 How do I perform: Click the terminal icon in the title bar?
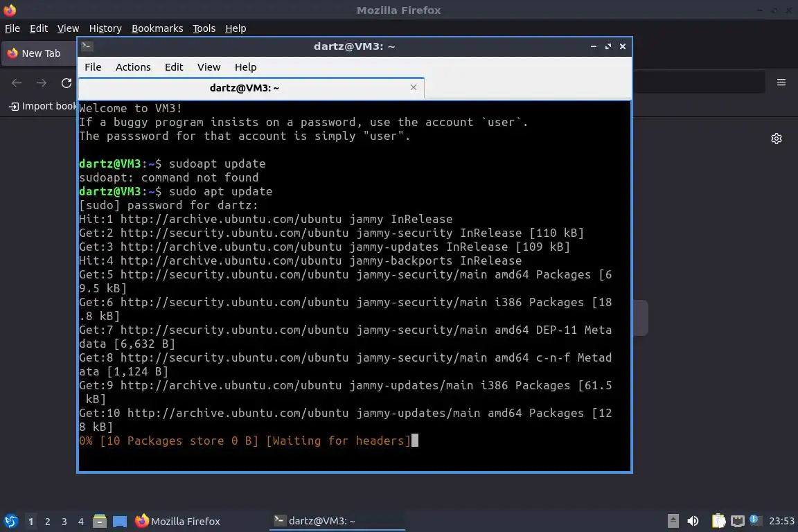pyautogui.click(x=87, y=46)
